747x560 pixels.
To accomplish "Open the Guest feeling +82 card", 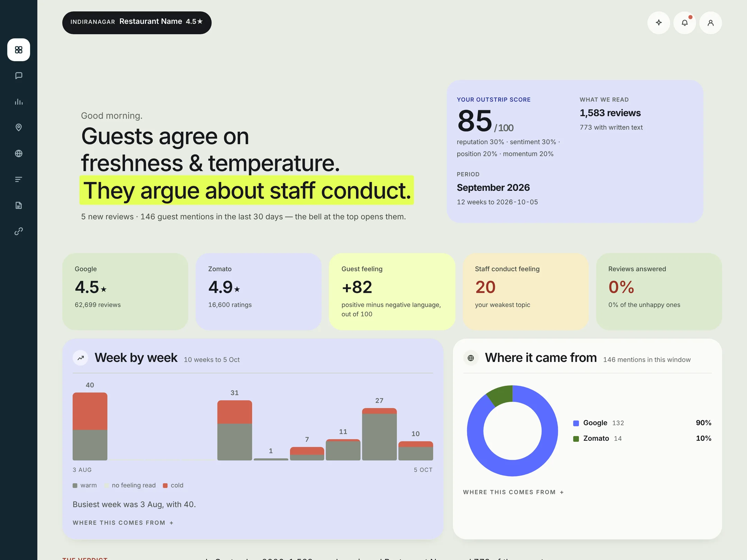I will tap(392, 291).
